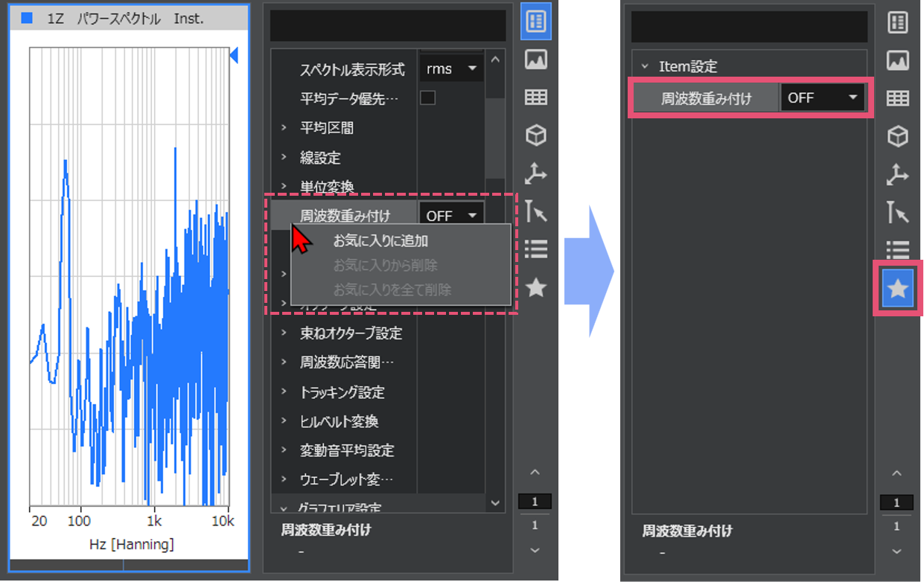The image size is (924, 582).
Task: Open the image display panel icon
Action: [536, 60]
